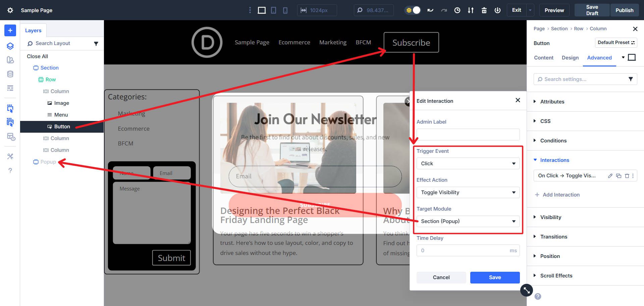Open the Trigger Event dropdown
This screenshot has width=644, height=306.
[x=468, y=163]
